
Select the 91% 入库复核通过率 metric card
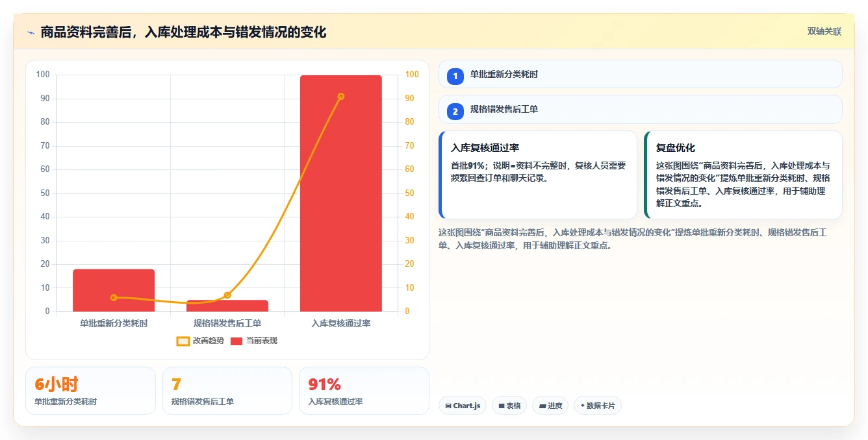tap(364, 391)
